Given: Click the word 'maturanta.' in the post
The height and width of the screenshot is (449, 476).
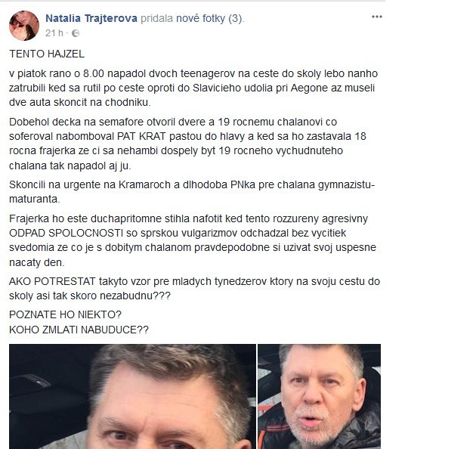Looking at the screenshot, I should coord(35,199).
